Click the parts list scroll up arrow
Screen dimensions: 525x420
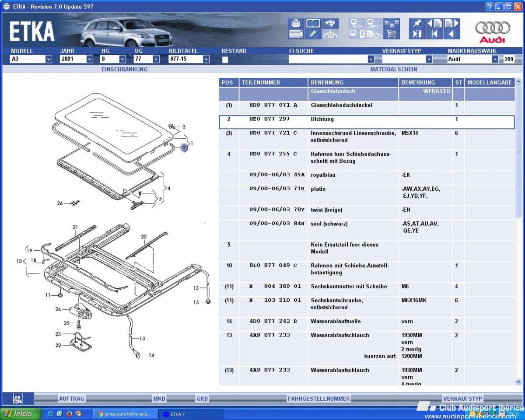click(x=518, y=81)
